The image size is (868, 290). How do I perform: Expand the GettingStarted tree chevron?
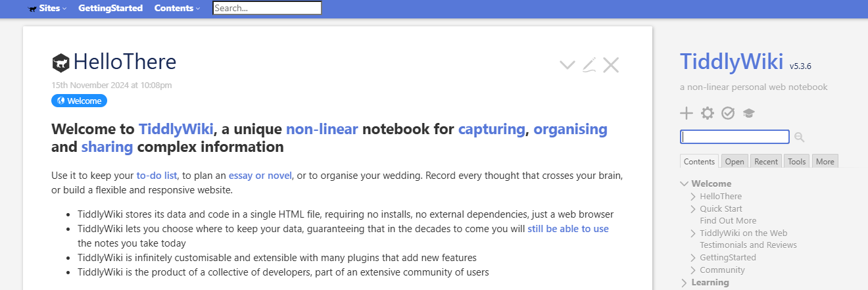tap(694, 258)
